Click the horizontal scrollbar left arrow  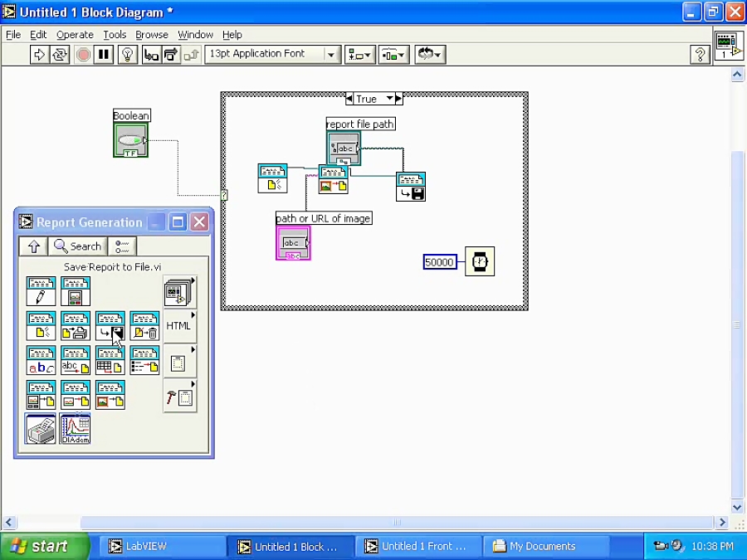coord(8,523)
